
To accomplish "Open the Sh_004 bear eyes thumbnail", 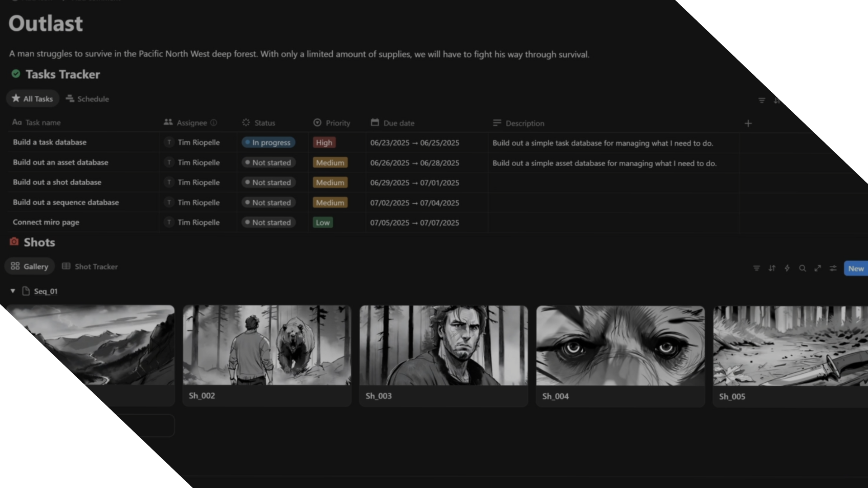I will [x=620, y=346].
